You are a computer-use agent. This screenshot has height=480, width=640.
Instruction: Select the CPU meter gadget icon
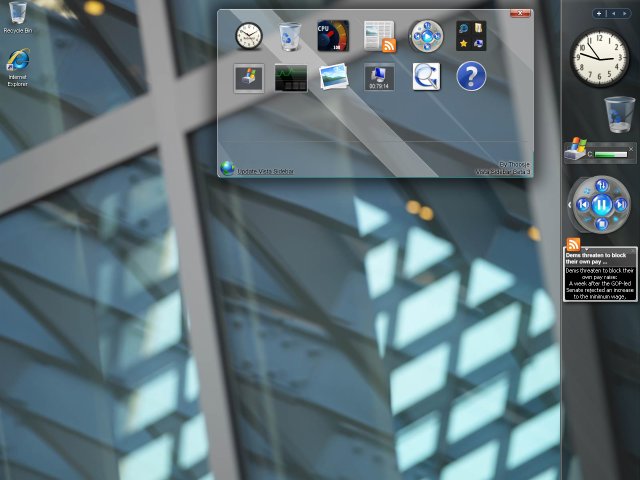coord(333,36)
